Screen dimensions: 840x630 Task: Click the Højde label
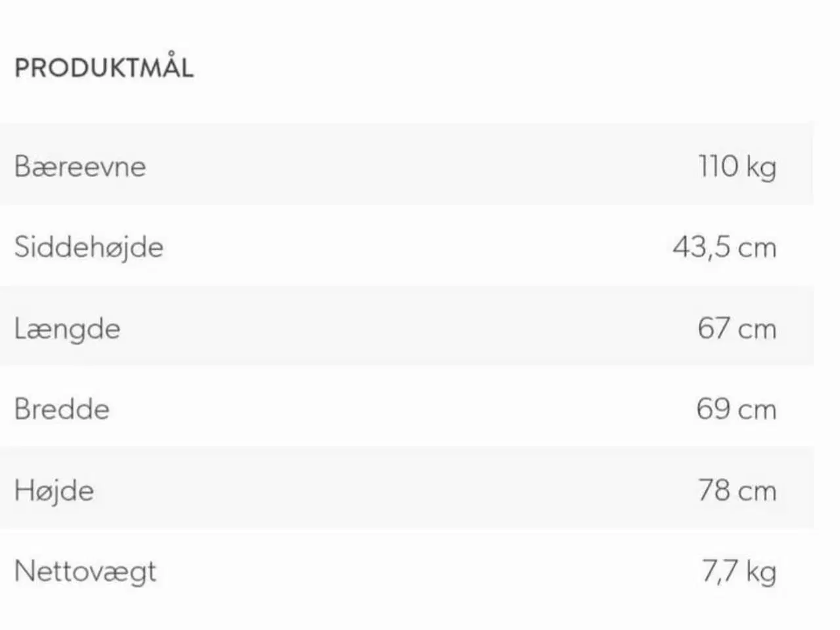[54, 491]
